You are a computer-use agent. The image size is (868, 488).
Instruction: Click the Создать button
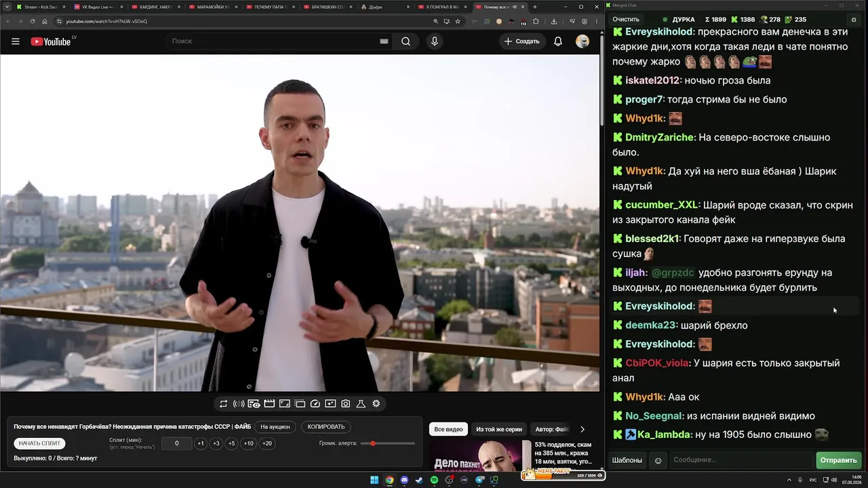click(522, 41)
